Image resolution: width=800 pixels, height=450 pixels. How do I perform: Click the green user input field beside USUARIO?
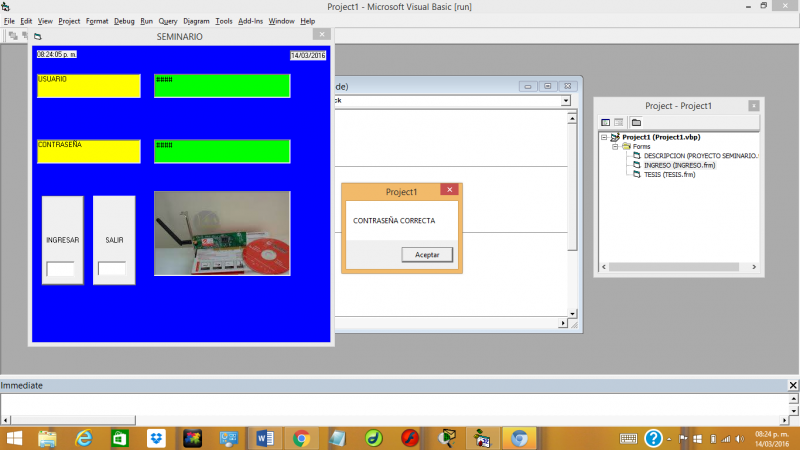point(222,86)
